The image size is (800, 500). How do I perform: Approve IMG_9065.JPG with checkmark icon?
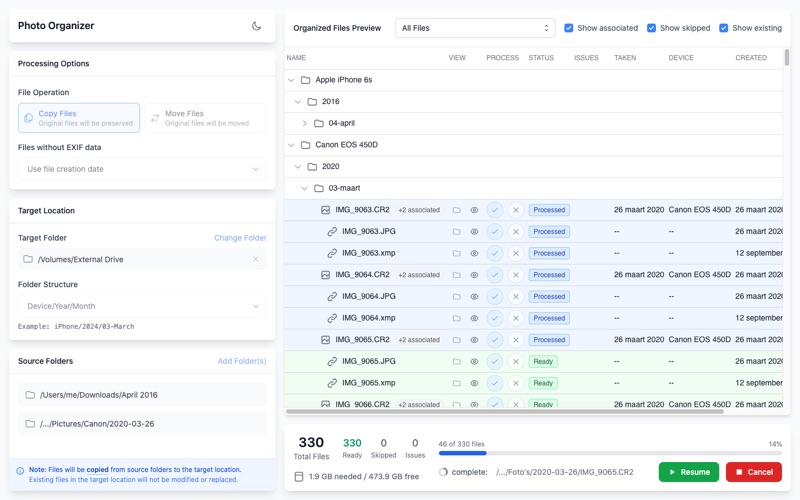click(x=494, y=361)
